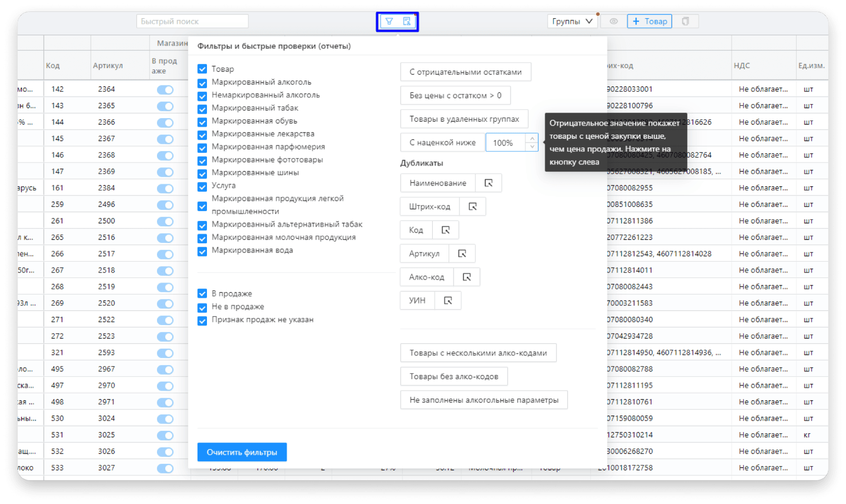Click the copy icon next to Товар button
The height and width of the screenshot is (504, 846).
[x=686, y=21]
